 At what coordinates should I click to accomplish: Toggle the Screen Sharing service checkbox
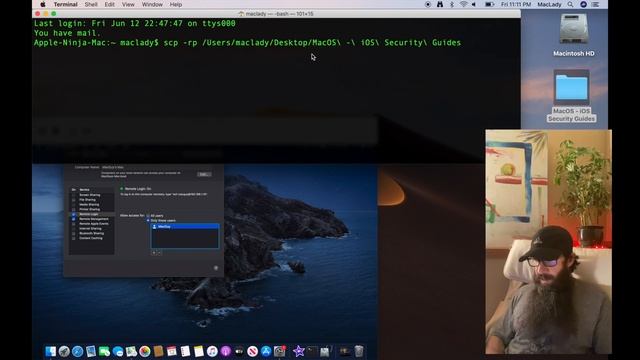(73, 195)
